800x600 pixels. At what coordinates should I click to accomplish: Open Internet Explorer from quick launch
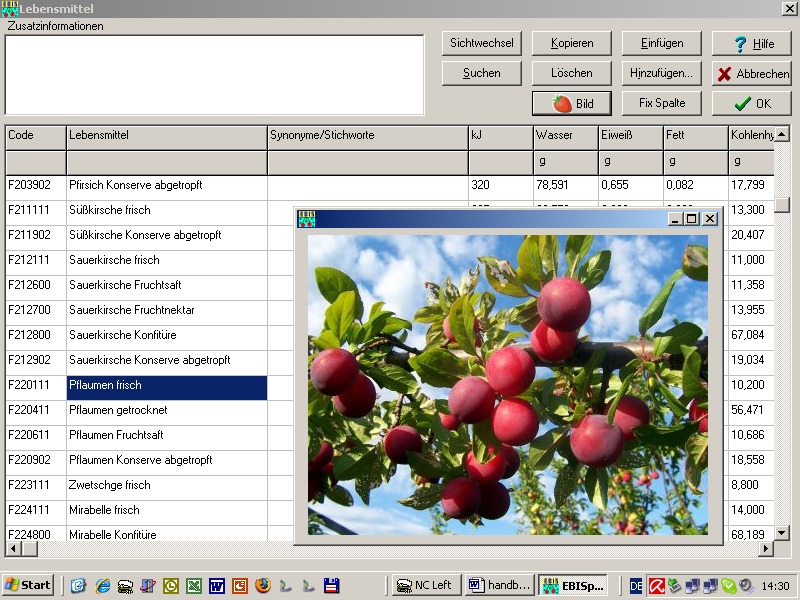point(102,585)
